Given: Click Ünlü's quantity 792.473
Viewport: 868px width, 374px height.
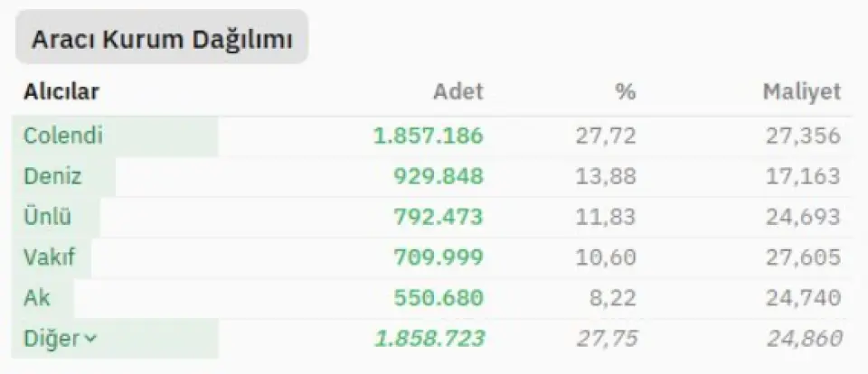Looking at the screenshot, I should pos(439,218).
